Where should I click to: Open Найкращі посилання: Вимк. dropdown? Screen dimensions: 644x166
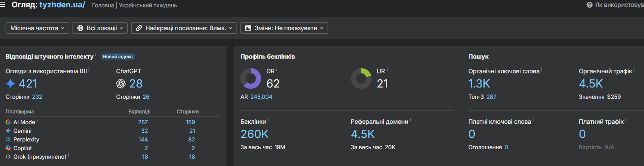[184, 28]
